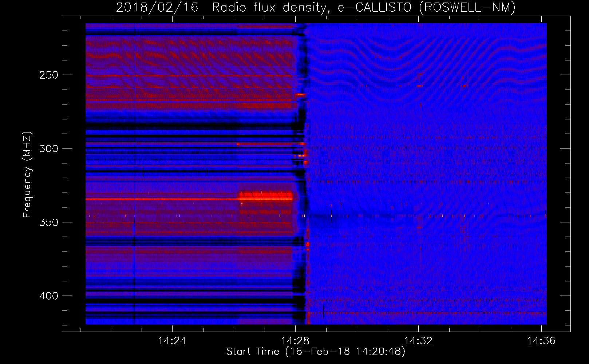Screen dimensions: 589x364
Task: Click the plot title 'Radio flux density, e-CALLISTO (ROSWELL-NM)'
Action: 364,7
